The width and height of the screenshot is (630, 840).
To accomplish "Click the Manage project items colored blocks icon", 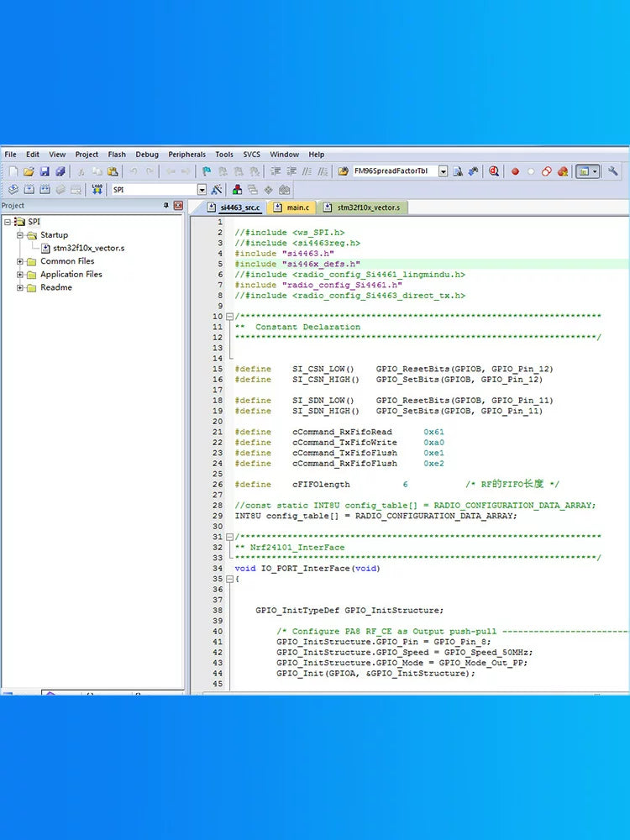I will 238,190.
